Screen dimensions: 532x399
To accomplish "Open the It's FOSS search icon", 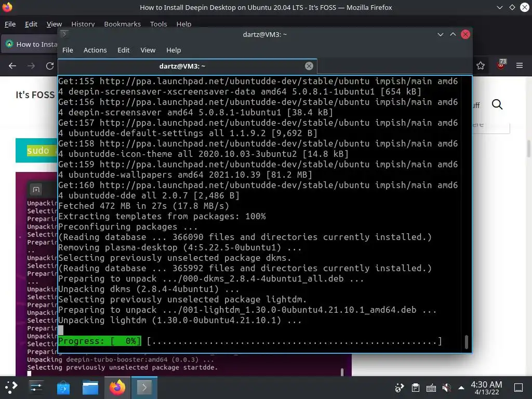I will pyautogui.click(x=497, y=104).
